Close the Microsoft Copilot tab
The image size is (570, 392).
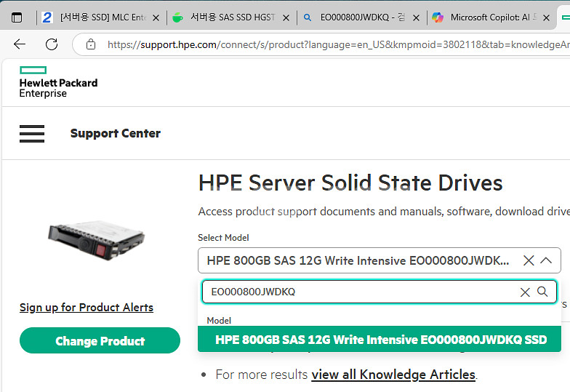point(546,17)
